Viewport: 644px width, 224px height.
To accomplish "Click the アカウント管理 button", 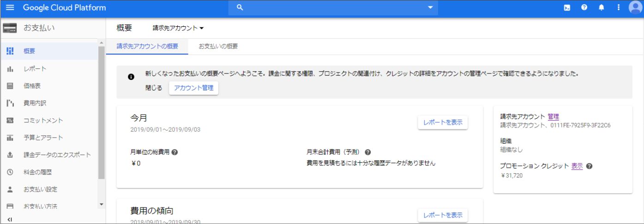I will [193, 88].
